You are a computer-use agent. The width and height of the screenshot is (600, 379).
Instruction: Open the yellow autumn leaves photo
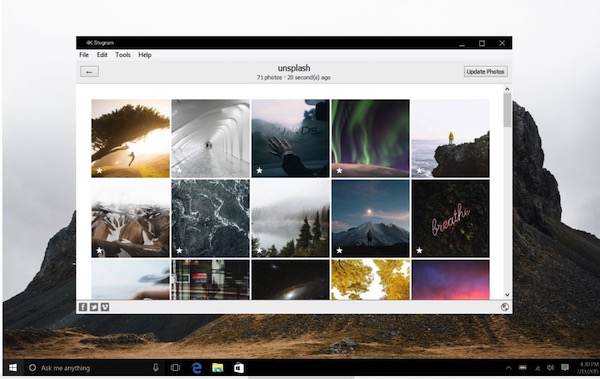click(370, 279)
